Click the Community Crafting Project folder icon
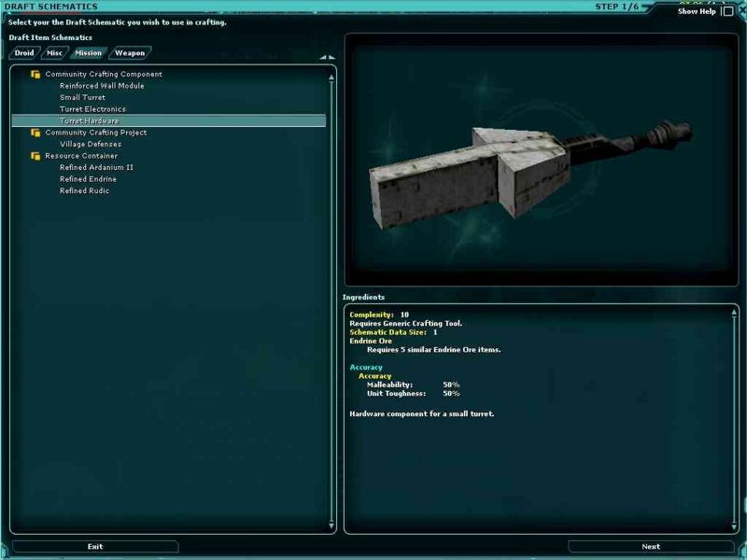747x560 pixels. pyautogui.click(x=35, y=133)
